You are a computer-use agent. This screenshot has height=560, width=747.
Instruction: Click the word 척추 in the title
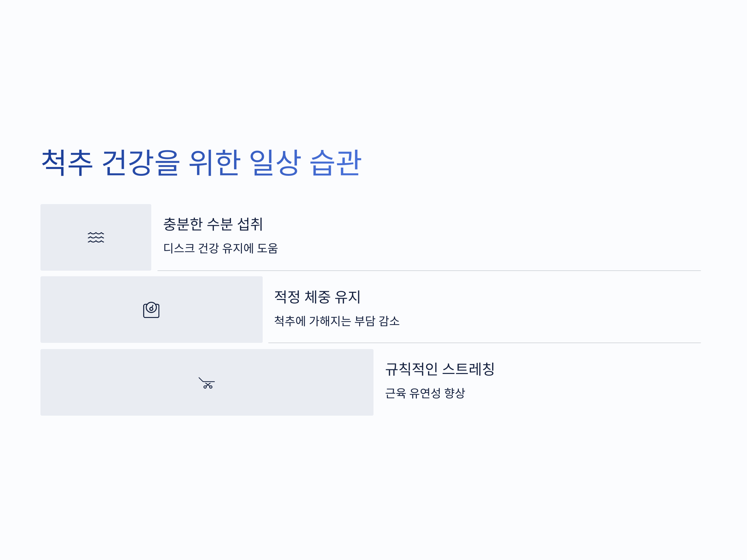point(67,163)
